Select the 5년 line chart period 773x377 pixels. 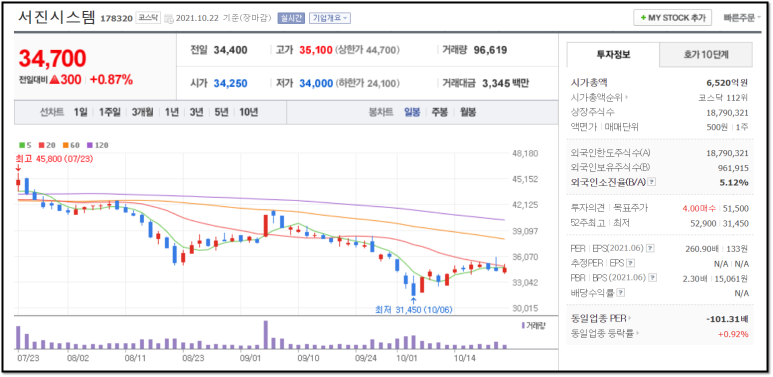tap(221, 112)
